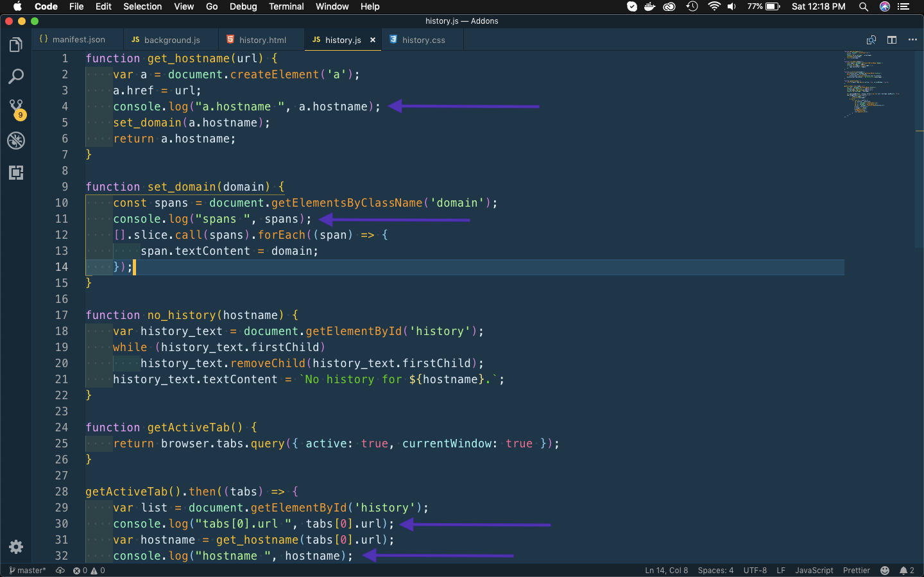Show errors and warnings count
924x577 pixels.
(89, 571)
